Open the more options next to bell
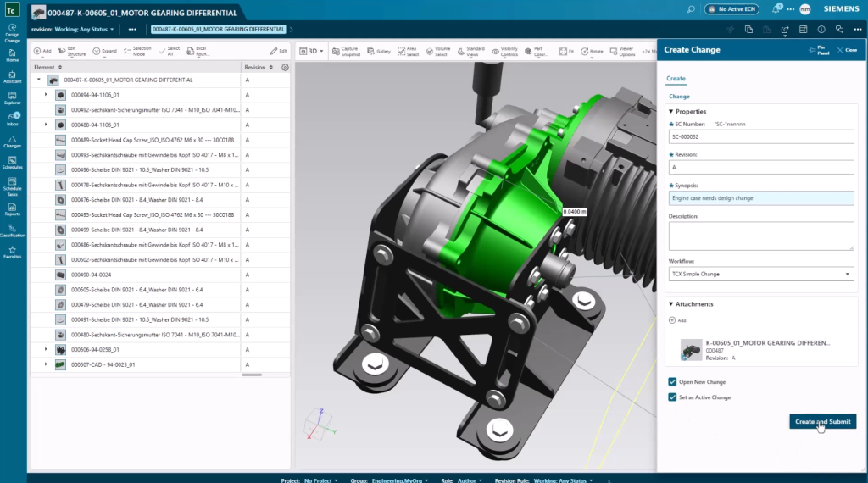This screenshot has width=868, height=483. [791, 9]
